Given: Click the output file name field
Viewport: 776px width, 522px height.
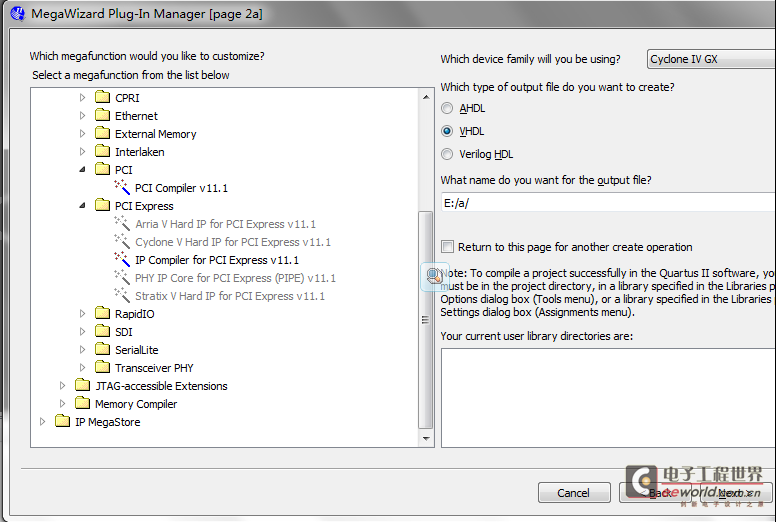Looking at the screenshot, I should click(x=608, y=203).
